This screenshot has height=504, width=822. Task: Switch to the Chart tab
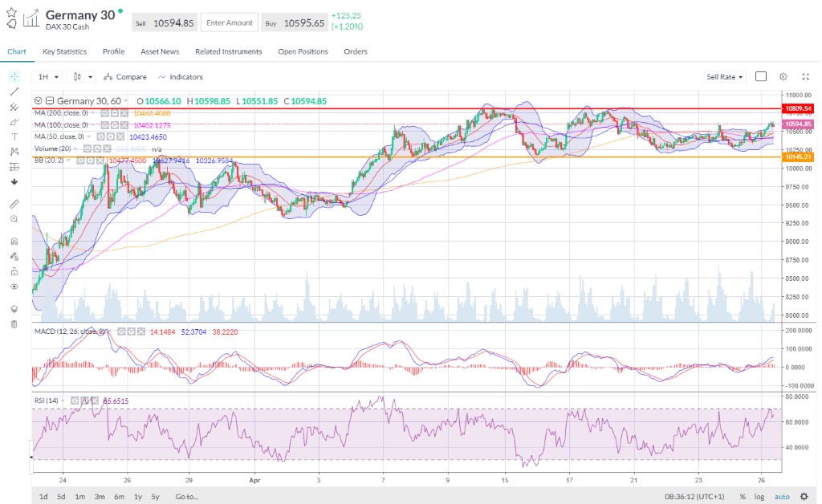click(x=17, y=51)
